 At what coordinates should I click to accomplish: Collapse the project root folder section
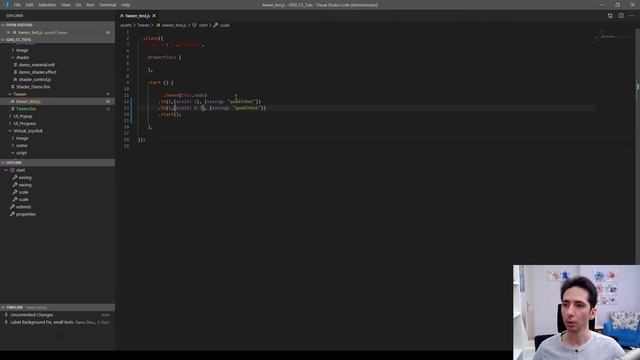tap(57, 40)
